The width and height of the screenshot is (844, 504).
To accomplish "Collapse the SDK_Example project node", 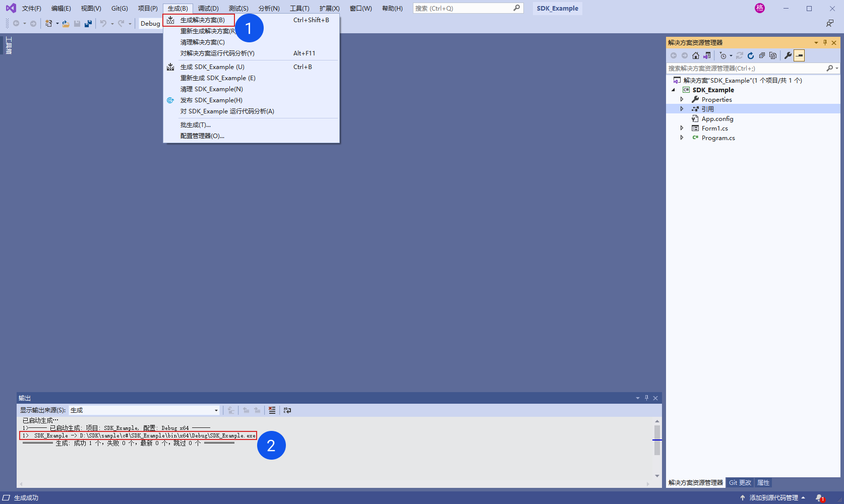I will (x=673, y=90).
